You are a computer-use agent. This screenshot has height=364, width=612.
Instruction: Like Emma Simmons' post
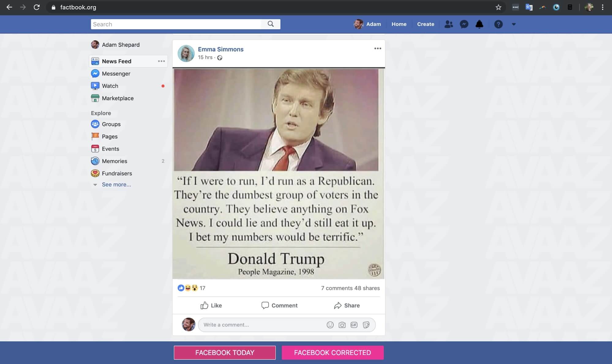[211, 305]
